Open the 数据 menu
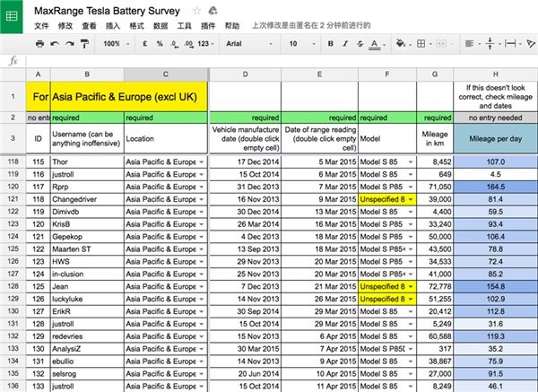 (161, 26)
